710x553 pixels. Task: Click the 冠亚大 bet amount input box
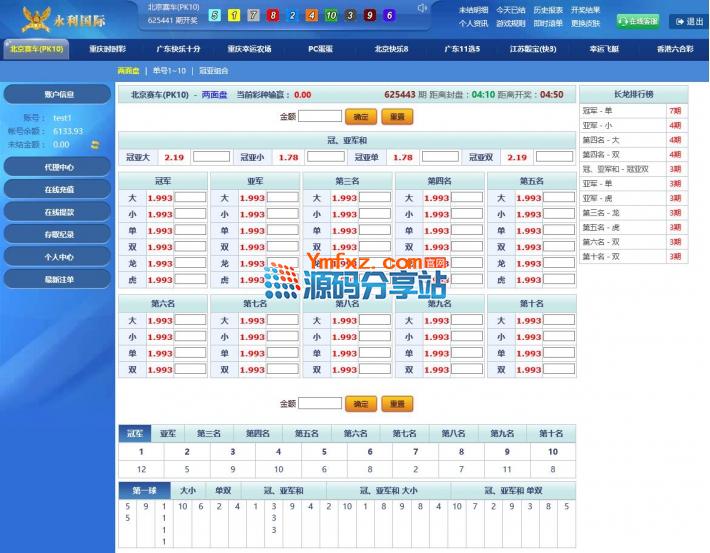[x=211, y=157]
